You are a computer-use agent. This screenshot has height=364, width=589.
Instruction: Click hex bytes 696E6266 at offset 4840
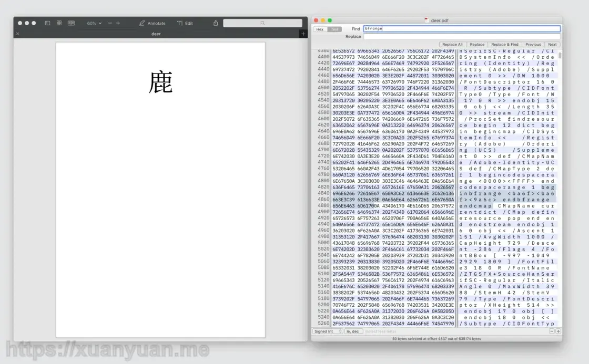pyautogui.click(x=343, y=193)
